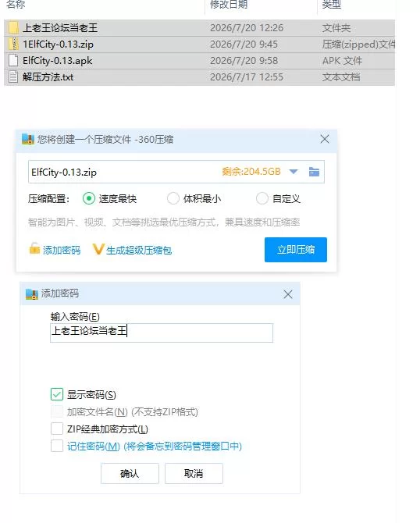The image size is (420, 523).
Task: Close the 您将创建一个压缩文件 dialog
Action: [325, 139]
